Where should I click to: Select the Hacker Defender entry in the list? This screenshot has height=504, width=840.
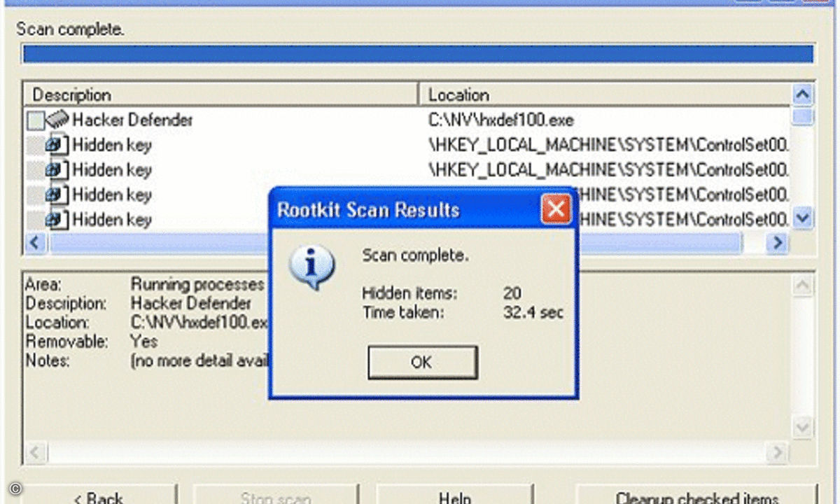tap(132, 120)
